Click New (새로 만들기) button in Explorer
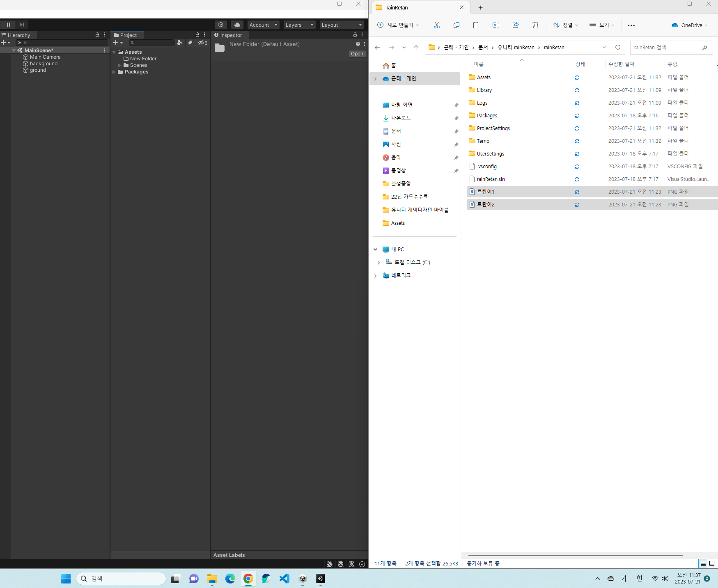718x588 pixels. tap(398, 25)
